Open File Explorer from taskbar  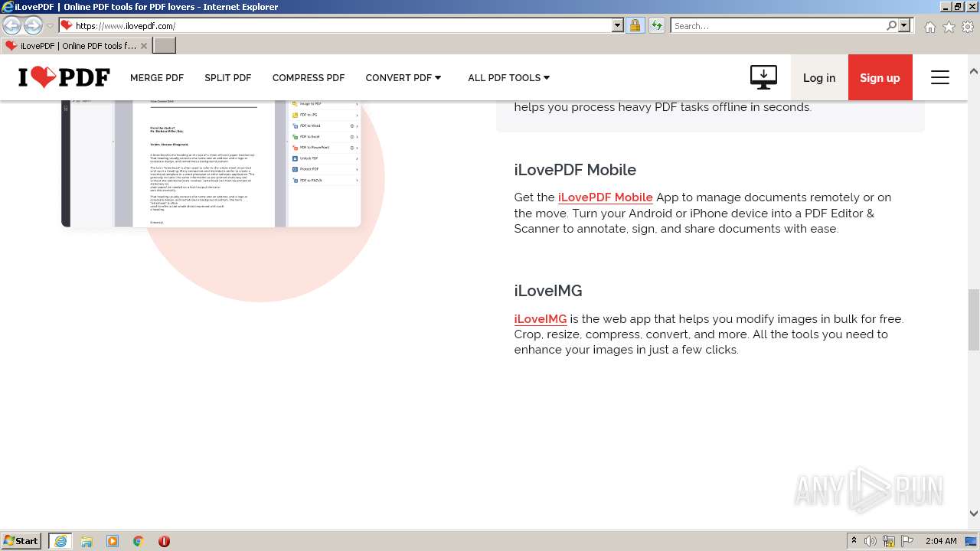click(x=87, y=541)
